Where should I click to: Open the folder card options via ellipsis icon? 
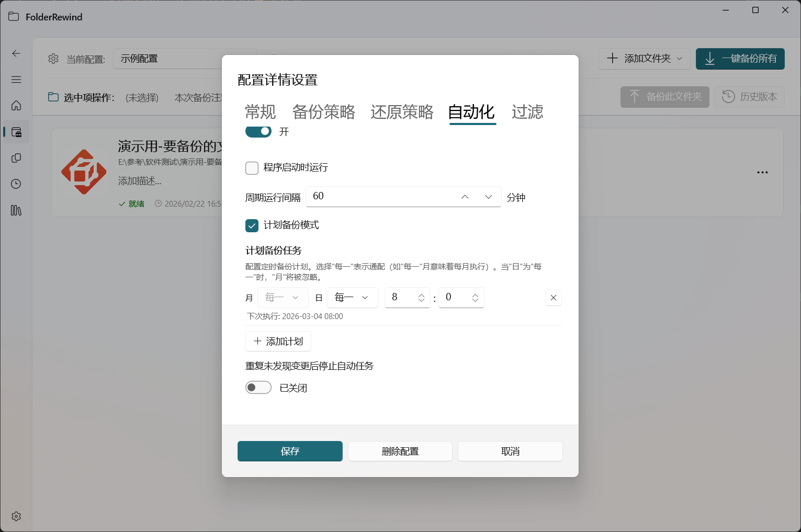(762, 172)
